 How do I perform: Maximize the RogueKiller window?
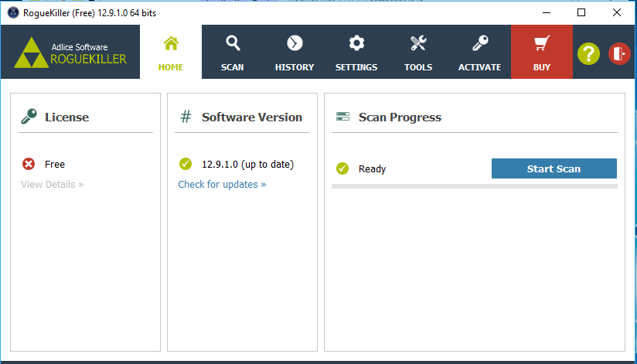581,12
